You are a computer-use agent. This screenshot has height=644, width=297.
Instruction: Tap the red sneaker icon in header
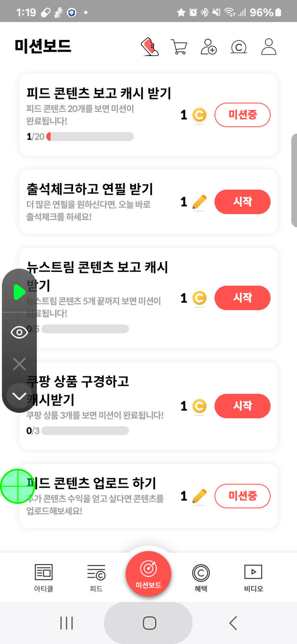tap(150, 47)
